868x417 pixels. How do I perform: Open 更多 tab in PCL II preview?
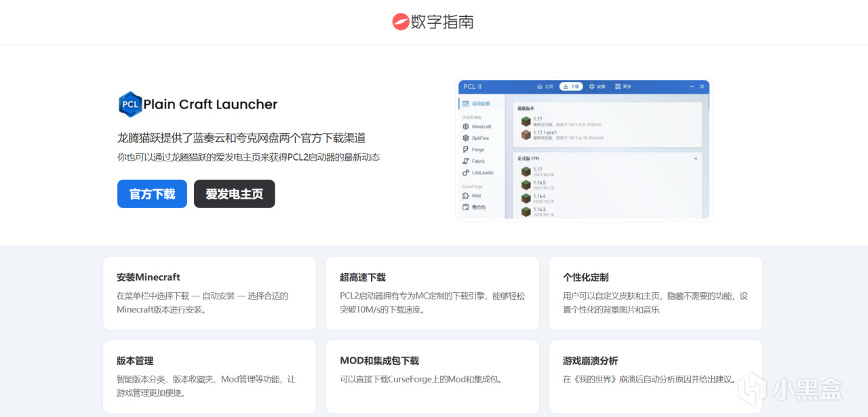tap(623, 87)
